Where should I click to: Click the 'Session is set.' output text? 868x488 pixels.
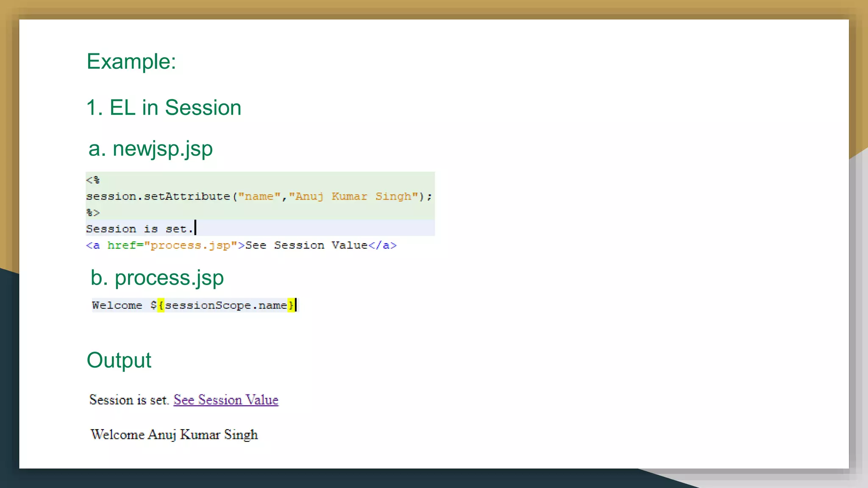(x=129, y=399)
